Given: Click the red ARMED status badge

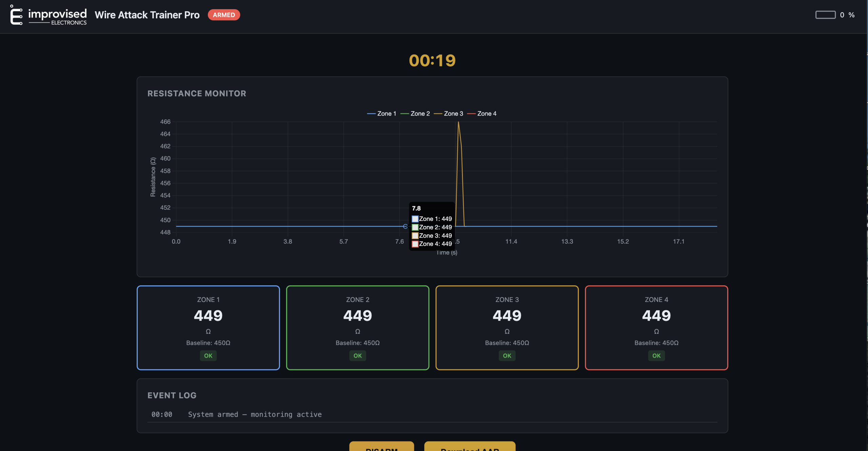Looking at the screenshot, I should [x=224, y=15].
